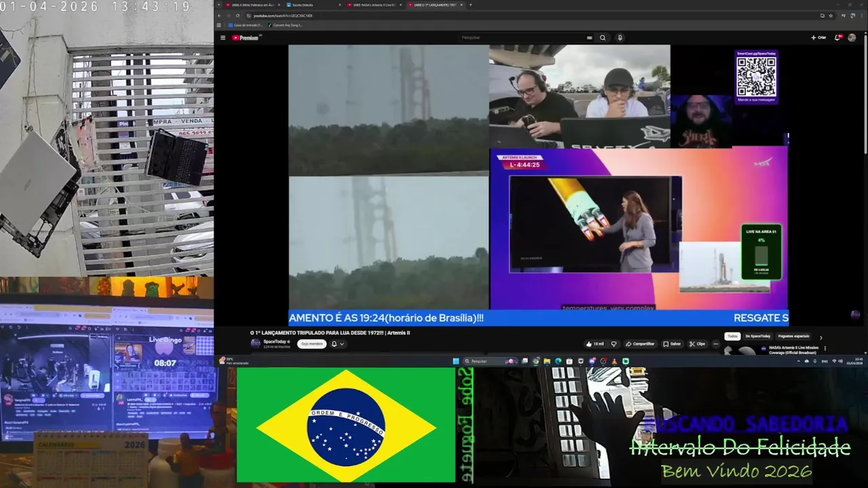This screenshot has width=868, height=488.
Task: Open the SpaceToday channel name link
Action: point(275,341)
